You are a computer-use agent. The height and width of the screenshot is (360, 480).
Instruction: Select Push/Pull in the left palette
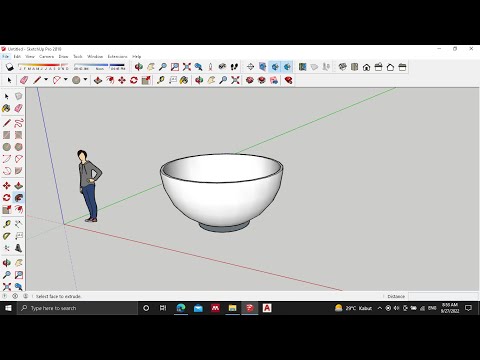click(18, 186)
